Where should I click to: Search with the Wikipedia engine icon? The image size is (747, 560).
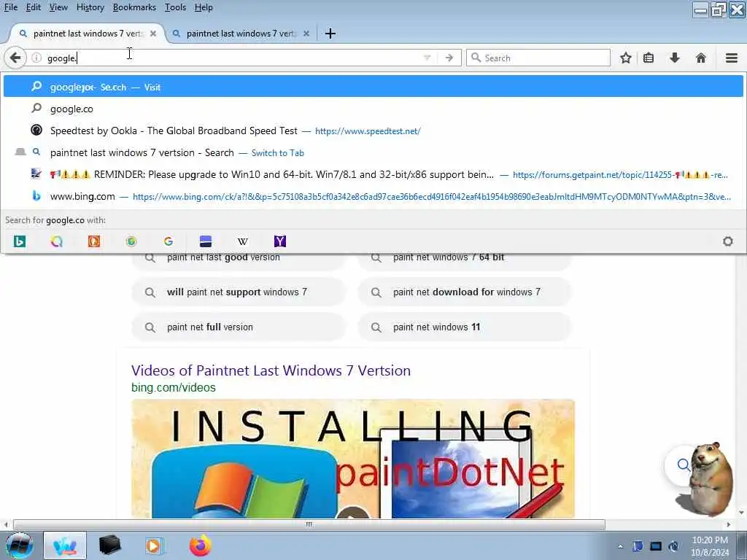coord(242,241)
